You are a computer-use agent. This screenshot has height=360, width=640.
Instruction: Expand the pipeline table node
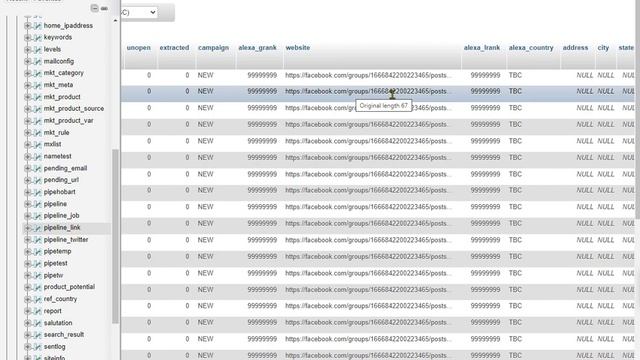click(27, 204)
